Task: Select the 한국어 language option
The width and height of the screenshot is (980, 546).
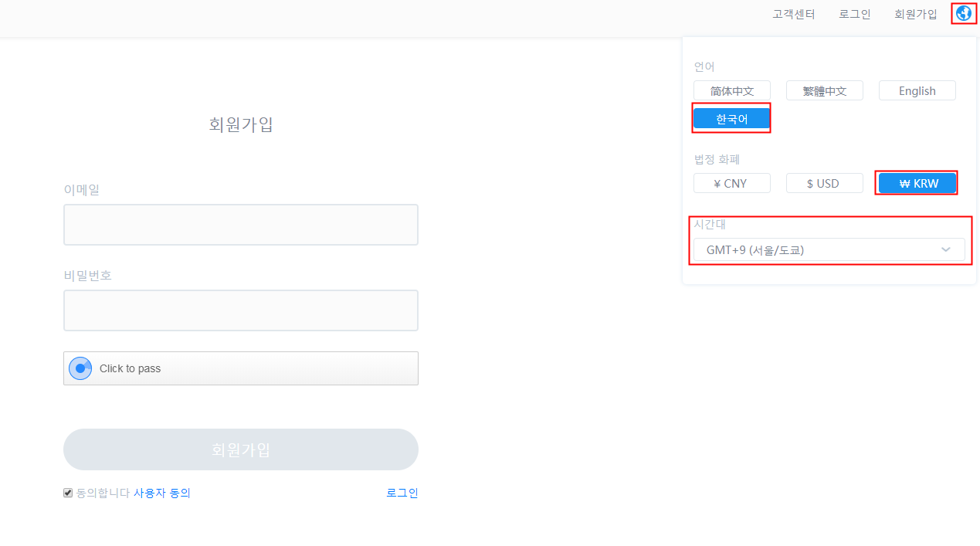Action: click(x=731, y=118)
